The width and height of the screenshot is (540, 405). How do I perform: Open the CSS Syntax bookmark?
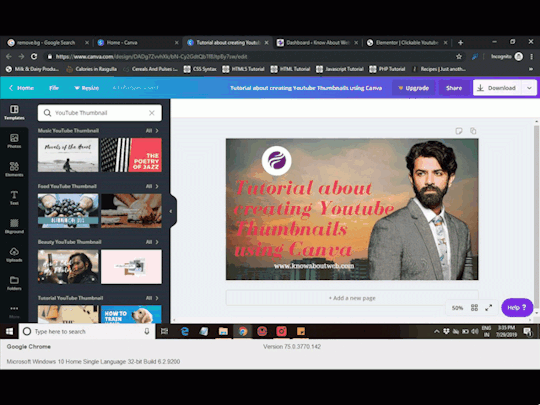point(200,69)
